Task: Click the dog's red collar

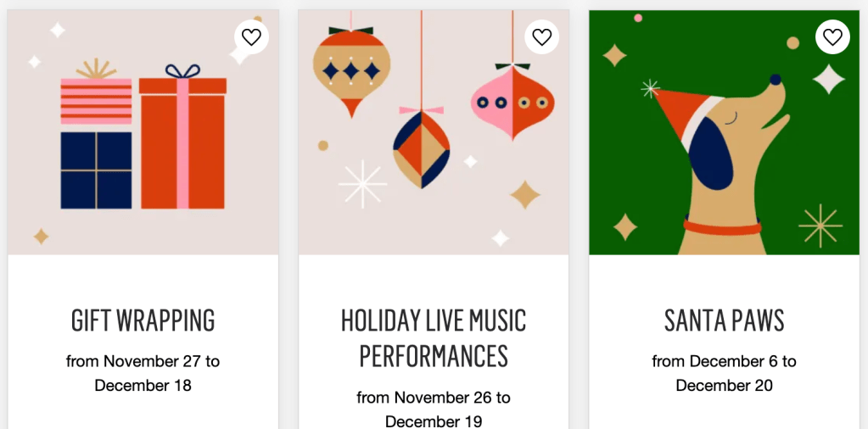Action: [723, 227]
